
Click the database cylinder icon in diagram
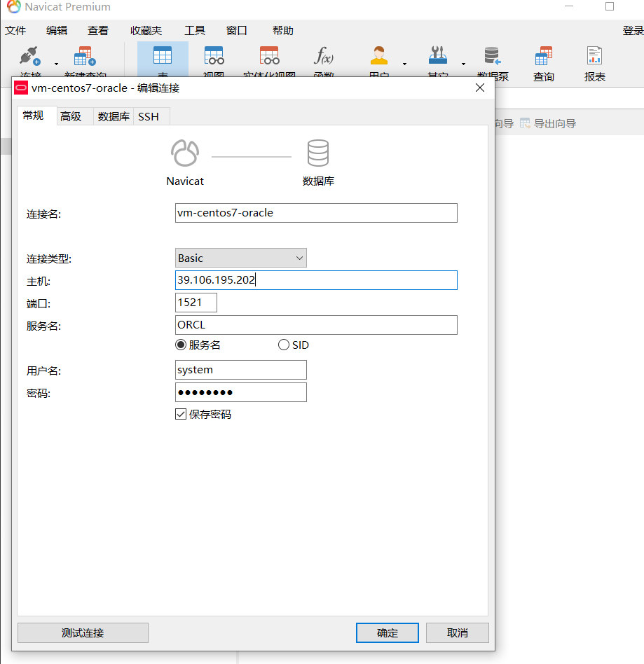point(317,153)
